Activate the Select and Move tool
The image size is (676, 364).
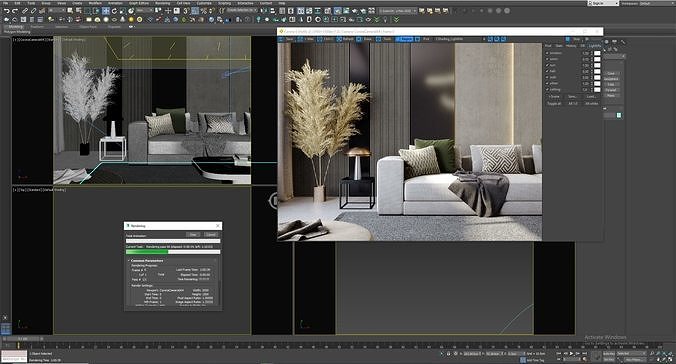tap(106, 11)
